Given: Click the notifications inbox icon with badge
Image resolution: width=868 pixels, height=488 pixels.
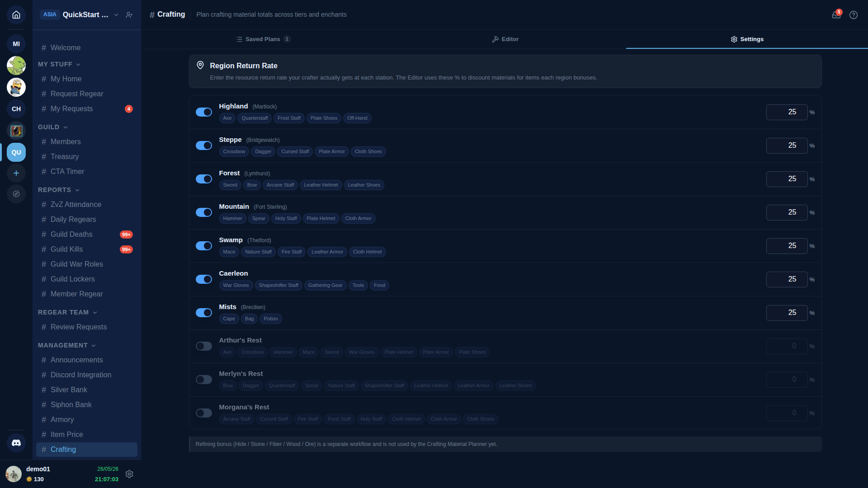Looking at the screenshot, I should [836, 15].
